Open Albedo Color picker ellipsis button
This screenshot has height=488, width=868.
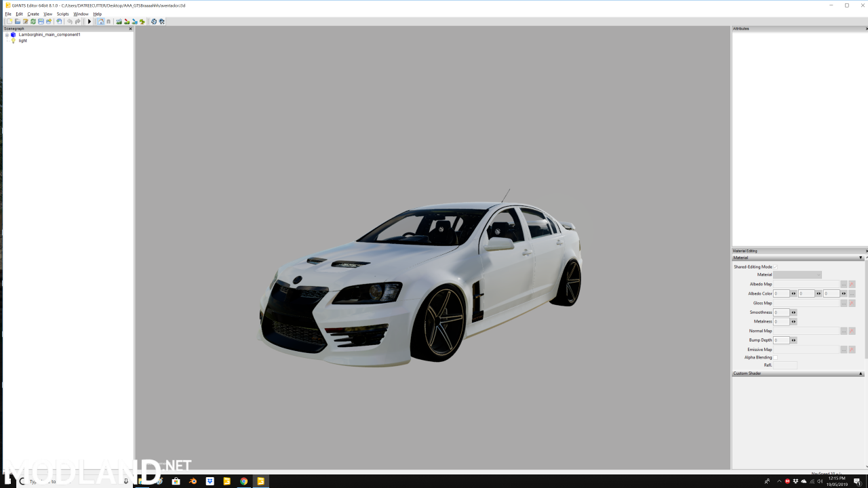tap(852, 293)
